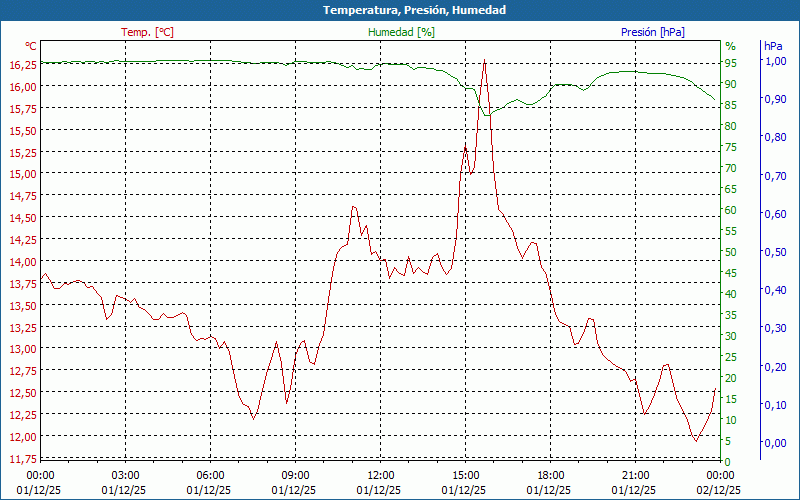The image size is (800, 500).
Task: Click the '0,70' pressure axis value
Action: pos(774,176)
